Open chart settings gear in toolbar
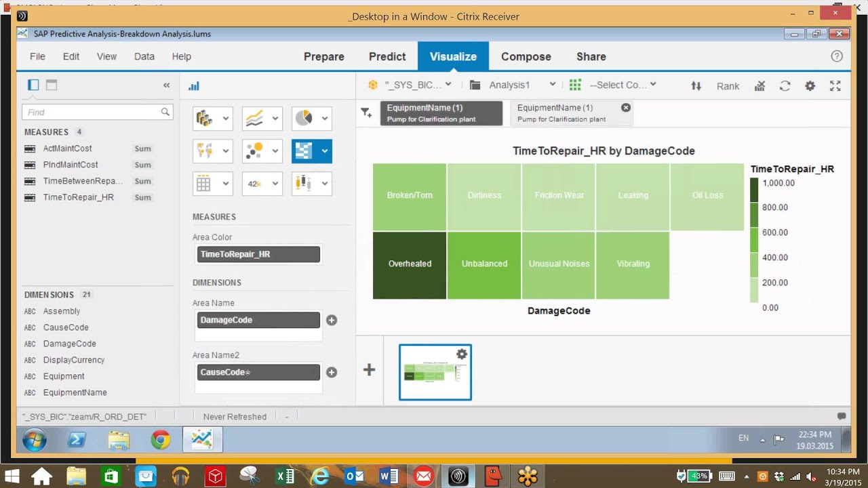 click(x=810, y=86)
